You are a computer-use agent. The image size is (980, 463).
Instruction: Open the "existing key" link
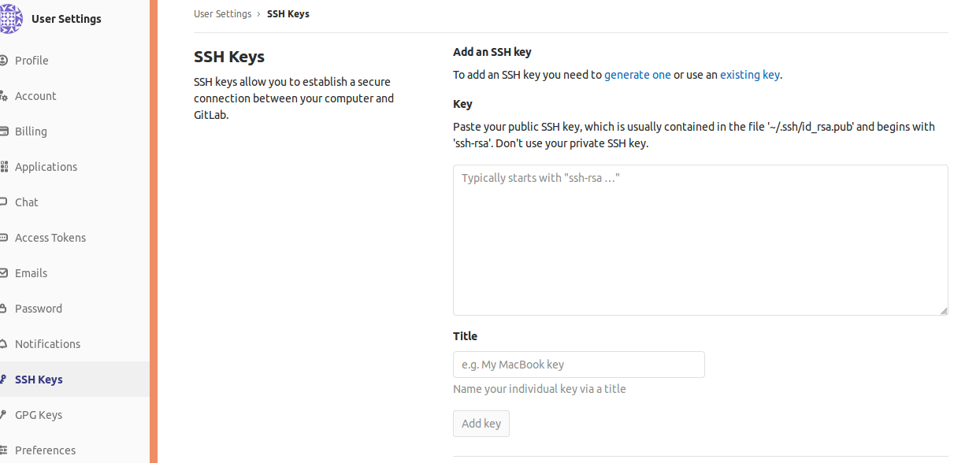tap(749, 75)
